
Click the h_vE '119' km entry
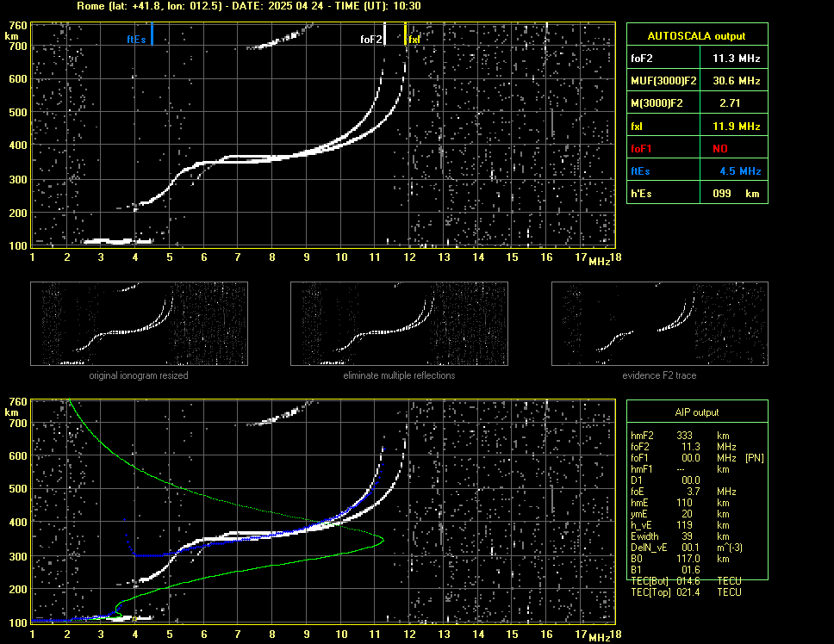[x=684, y=525]
